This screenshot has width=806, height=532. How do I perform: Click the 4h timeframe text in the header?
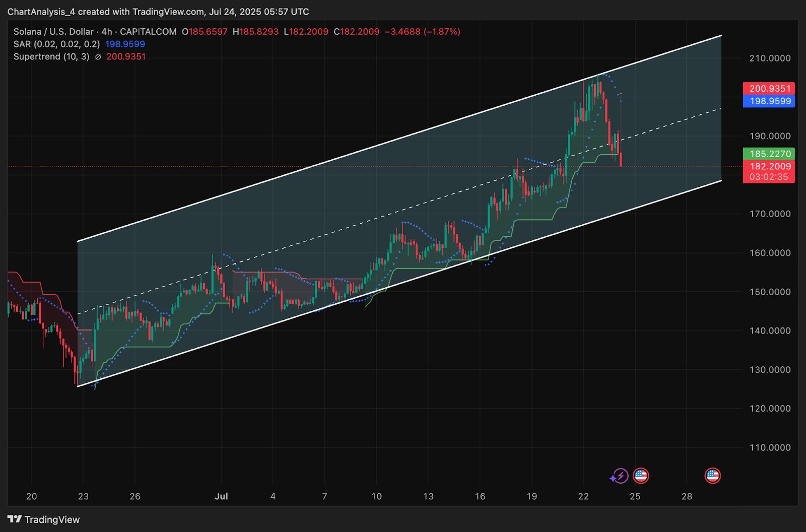pyautogui.click(x=106, y=32)
